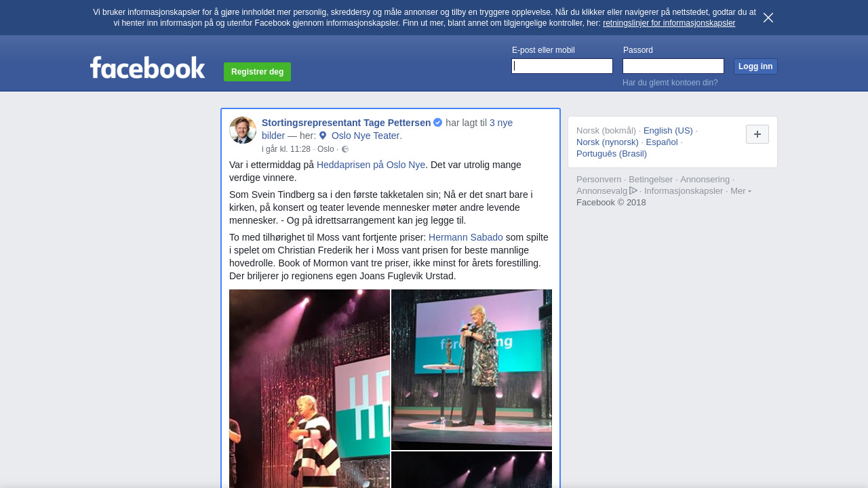The width and height of the screenshot is (868, 488).
Task: Open the Heddaprisen på Oslo Nye link
Action: [x=371, y=165]
